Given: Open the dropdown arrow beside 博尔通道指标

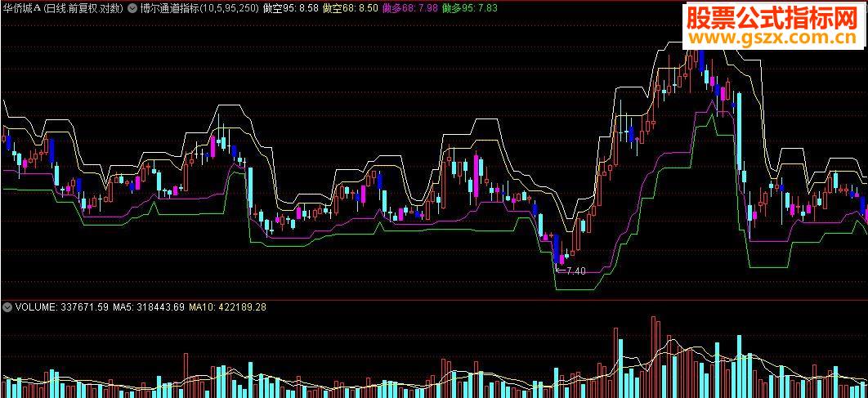Looking at the screenshot, I should pyautogui.click(x=132, y=8).
